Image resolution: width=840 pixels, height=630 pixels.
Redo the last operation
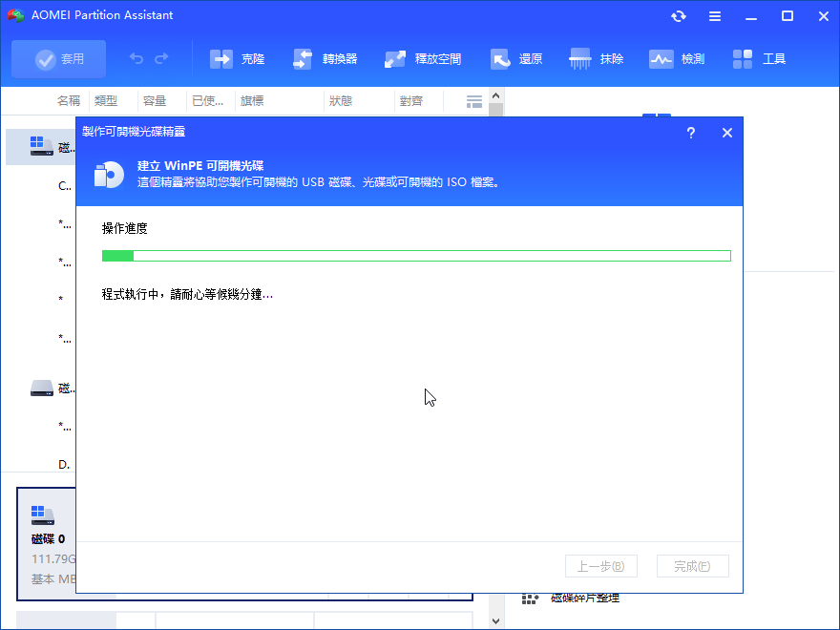[x=161, y=59]
